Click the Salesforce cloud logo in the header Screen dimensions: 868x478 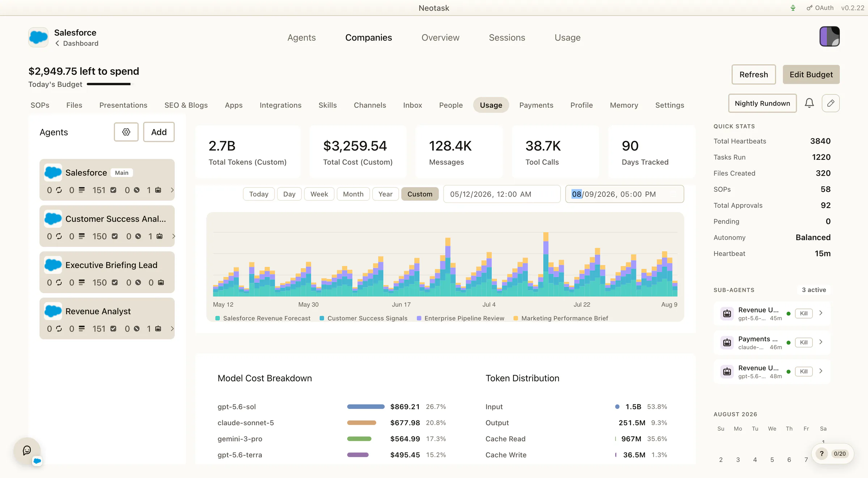pos(38,37)
